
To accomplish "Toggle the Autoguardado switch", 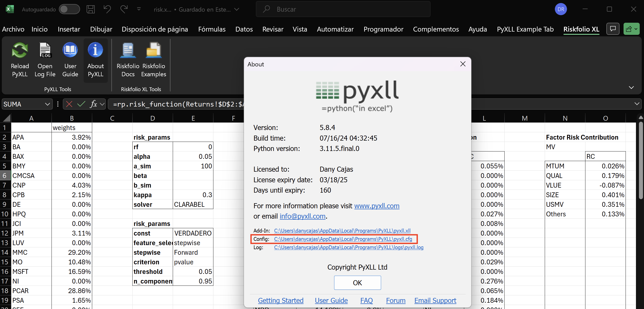I will tap(69, 9).
